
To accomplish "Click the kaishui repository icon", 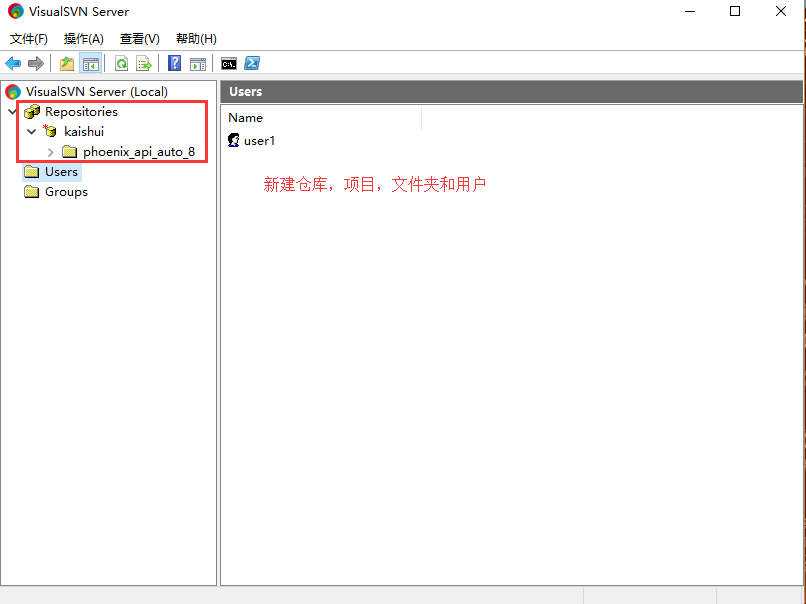I will 50,131.
